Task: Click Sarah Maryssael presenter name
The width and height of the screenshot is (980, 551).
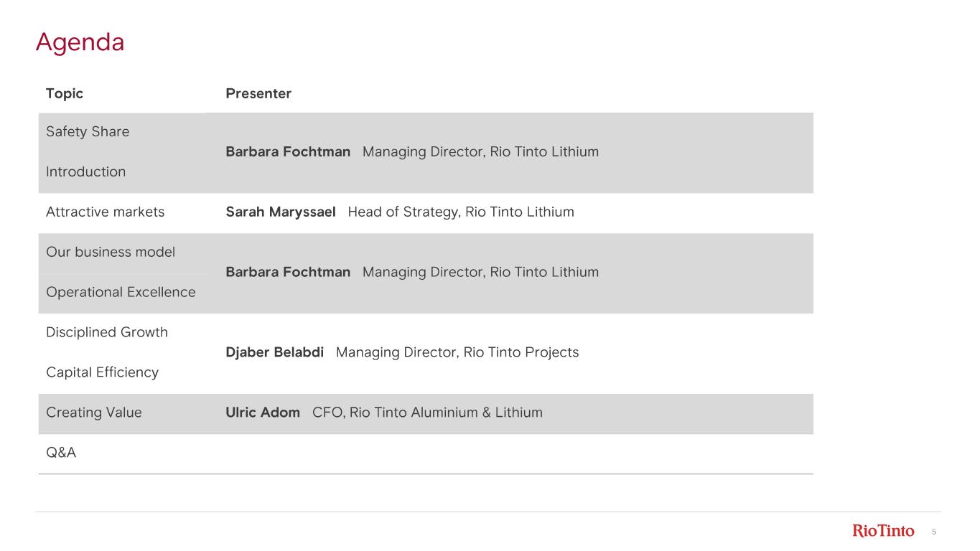Action: click(x=281, y=212)
